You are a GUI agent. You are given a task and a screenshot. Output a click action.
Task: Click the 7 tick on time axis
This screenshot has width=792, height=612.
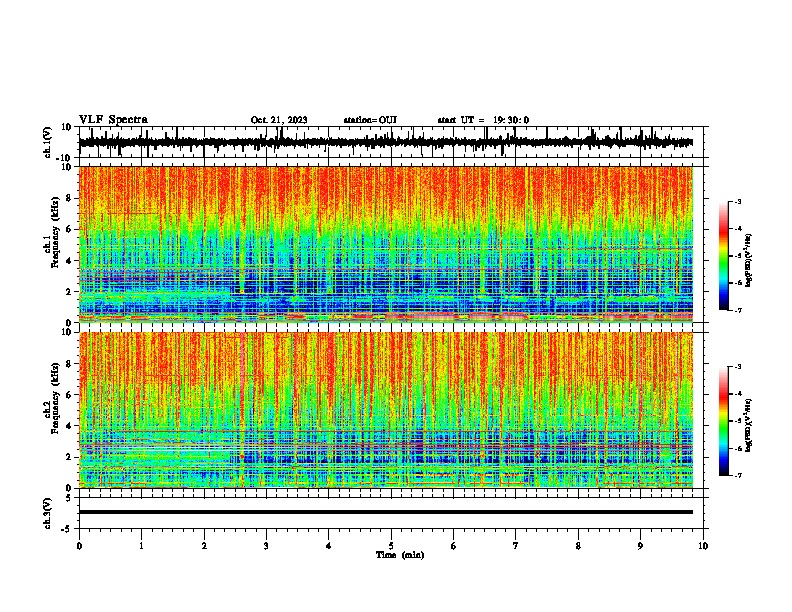coord(516,546)
